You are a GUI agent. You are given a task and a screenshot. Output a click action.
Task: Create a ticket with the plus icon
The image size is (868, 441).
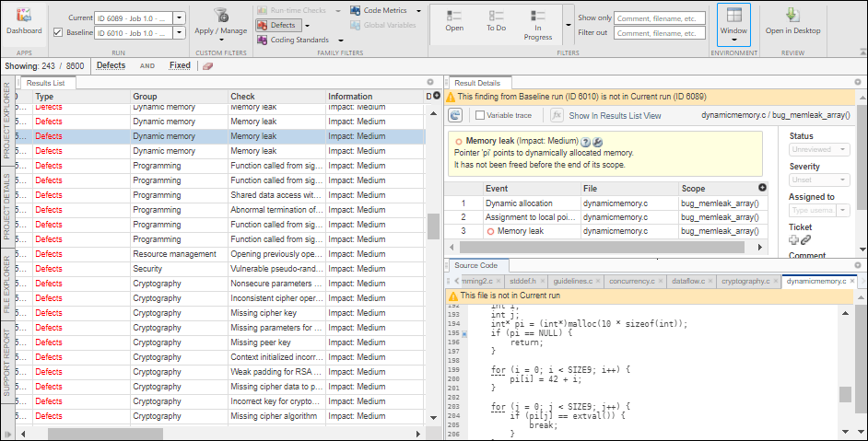793,239
